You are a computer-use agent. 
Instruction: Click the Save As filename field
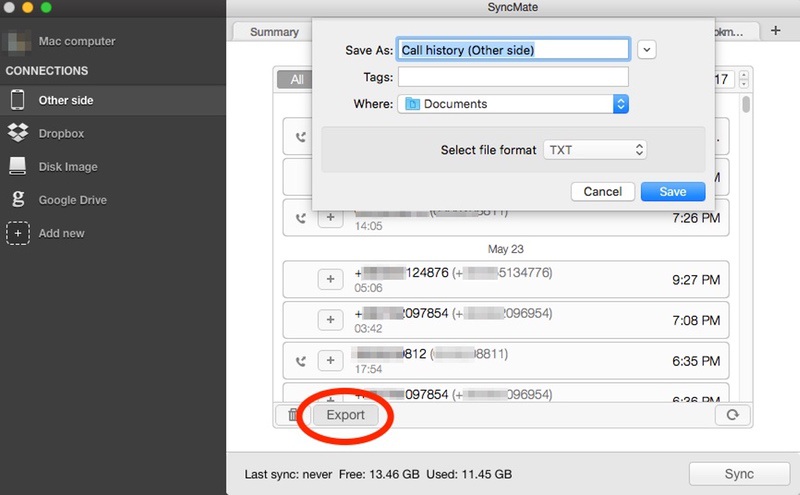click(x=513, y=50)
